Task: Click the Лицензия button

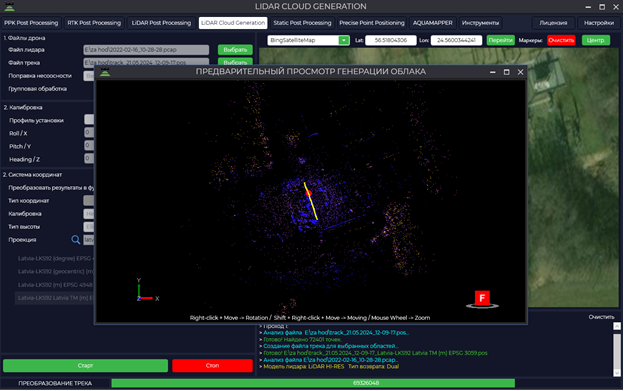Action: [553, 23]
